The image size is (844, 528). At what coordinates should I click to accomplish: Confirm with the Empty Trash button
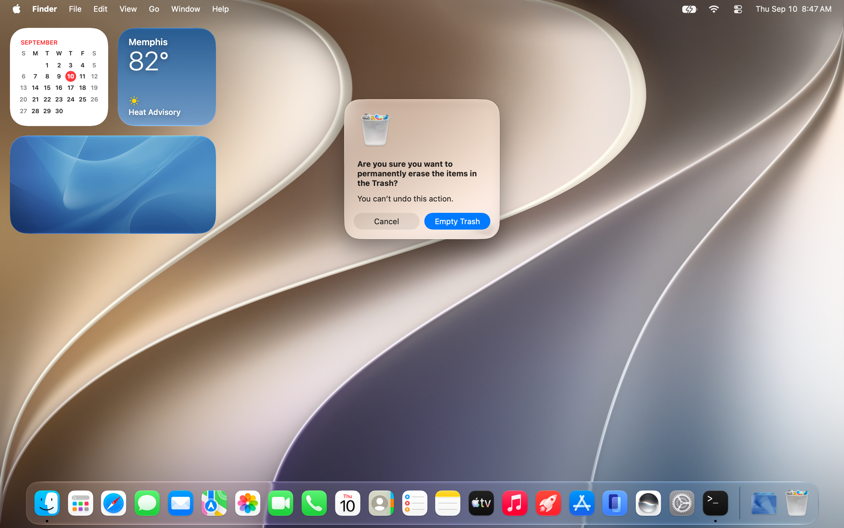pyautogui.click(x=457, y=221)
